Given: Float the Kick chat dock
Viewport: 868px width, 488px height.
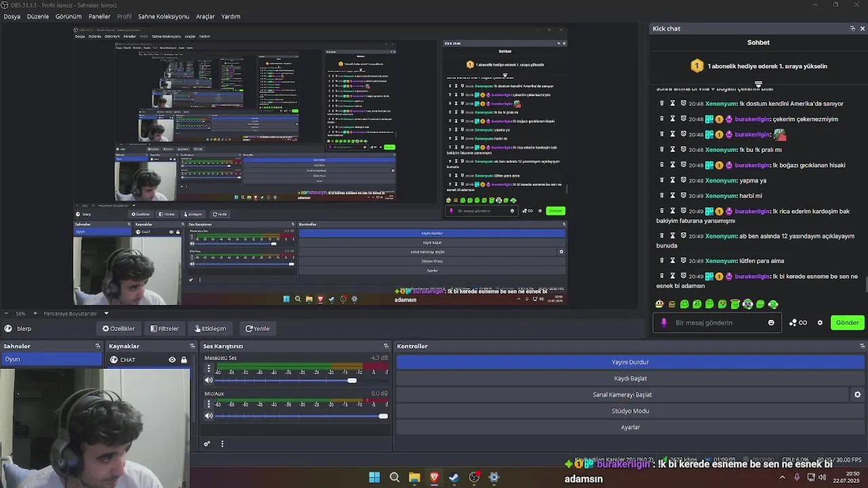Looking at the screenshot, I should 852,28.
